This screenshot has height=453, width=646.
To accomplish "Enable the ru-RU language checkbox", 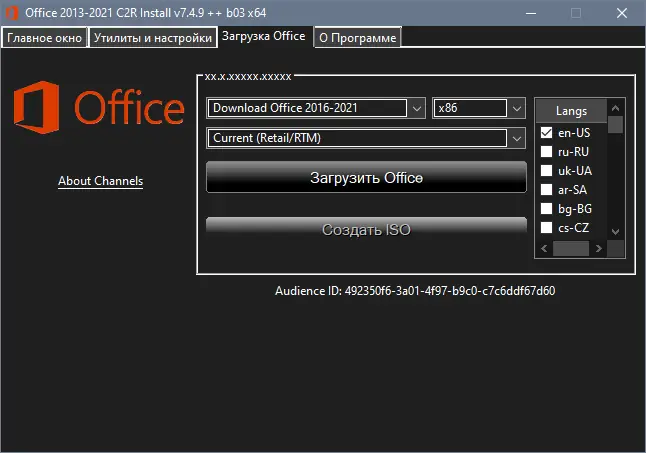I will click(546, 152).
